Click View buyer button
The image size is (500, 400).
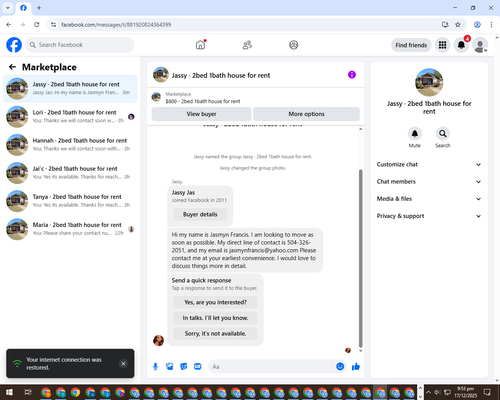tap(201, 114)
